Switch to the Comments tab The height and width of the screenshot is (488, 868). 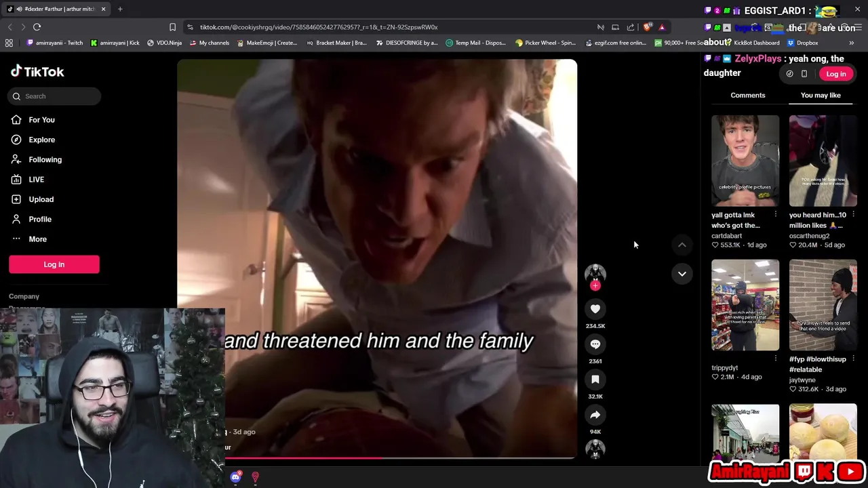pos(748,95)
